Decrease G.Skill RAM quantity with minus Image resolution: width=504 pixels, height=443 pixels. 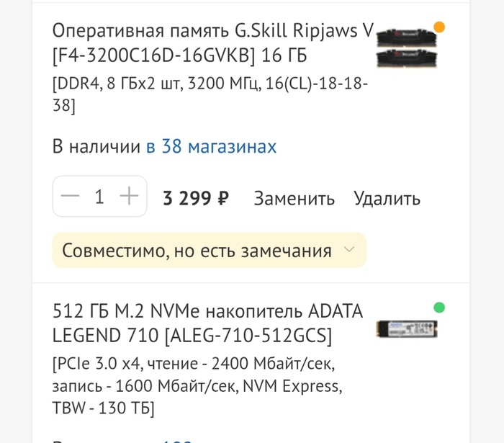point(70,197)
